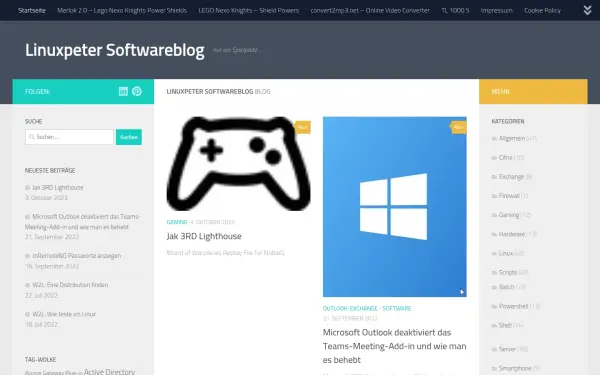Viewport: 600px width, 375px height.
Task: Click the Active Directory tag in Tag-Wolke
Action: [x=109, y=372]
